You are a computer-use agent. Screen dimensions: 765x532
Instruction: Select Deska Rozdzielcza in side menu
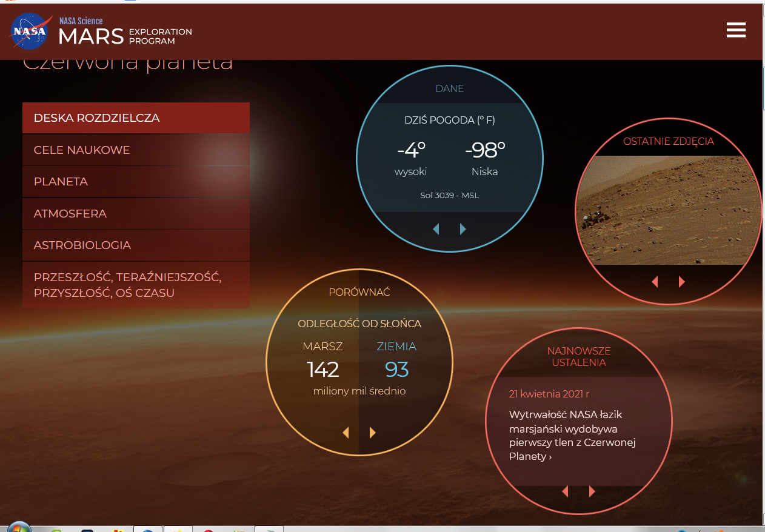(x=136, y=118)
